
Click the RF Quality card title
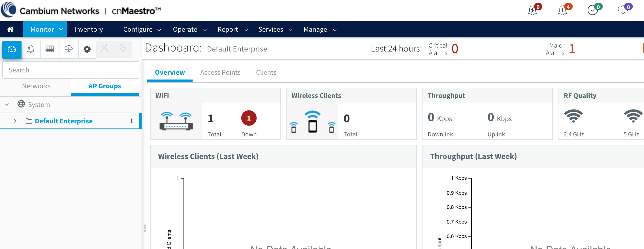tap(580, 96)
